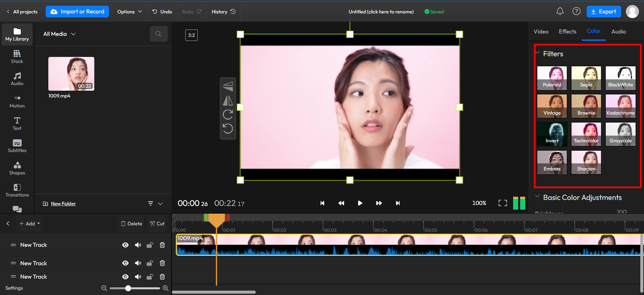Open the Options dropdown
644x295 pixels.
[129, 12]
